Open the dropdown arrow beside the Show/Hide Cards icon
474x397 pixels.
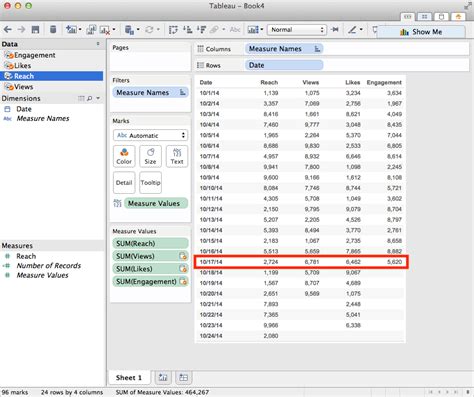(262, 30)
